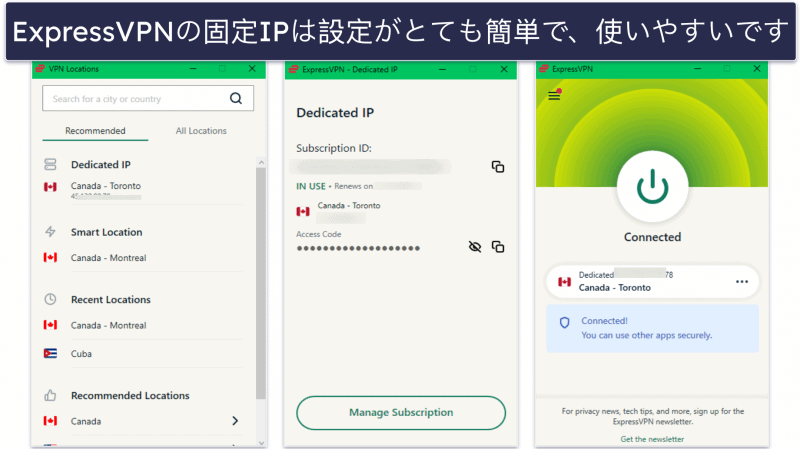Click the masked Access Code dots

pos(358,248)
